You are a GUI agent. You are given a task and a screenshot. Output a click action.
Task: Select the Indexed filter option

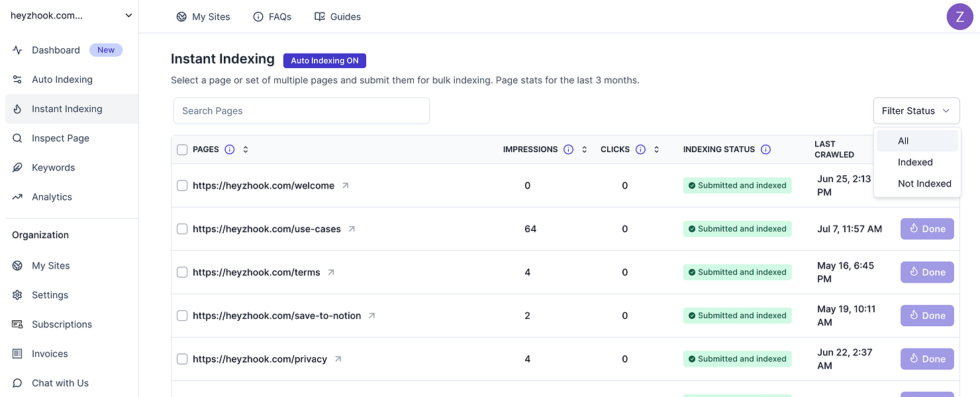pyautogui.click(x=915, y=162)
